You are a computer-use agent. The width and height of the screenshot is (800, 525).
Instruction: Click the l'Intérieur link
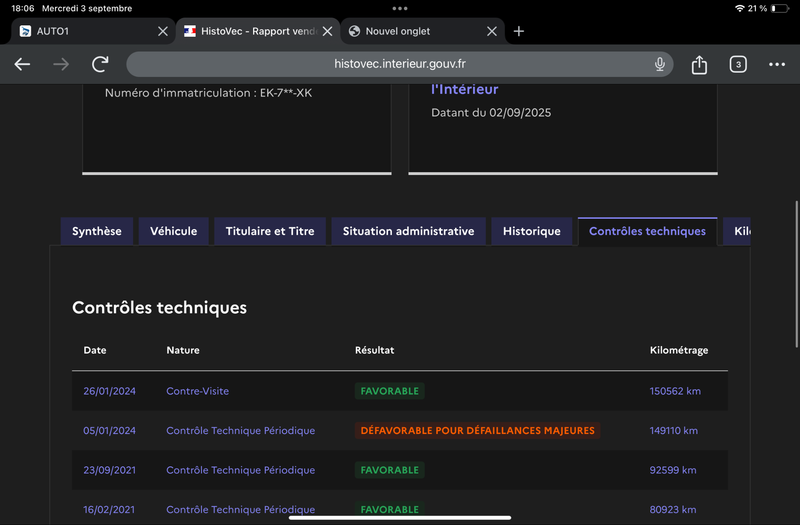coord(464,89)
